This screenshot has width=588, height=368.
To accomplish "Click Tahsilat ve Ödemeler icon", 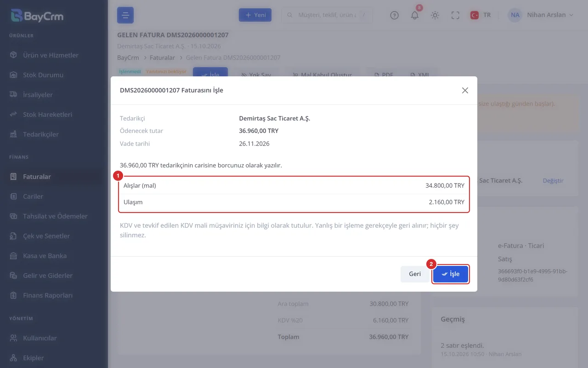I will click(14, 216).
